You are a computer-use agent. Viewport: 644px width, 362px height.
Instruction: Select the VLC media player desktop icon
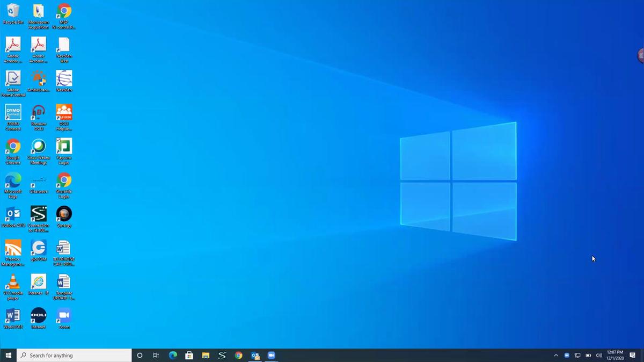coord(13,282)
